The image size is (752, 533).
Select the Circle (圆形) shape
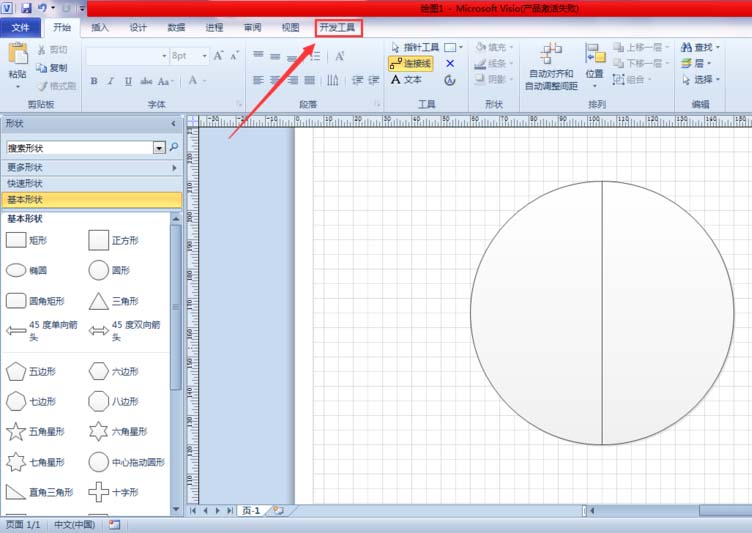click(x=109, y=271)
